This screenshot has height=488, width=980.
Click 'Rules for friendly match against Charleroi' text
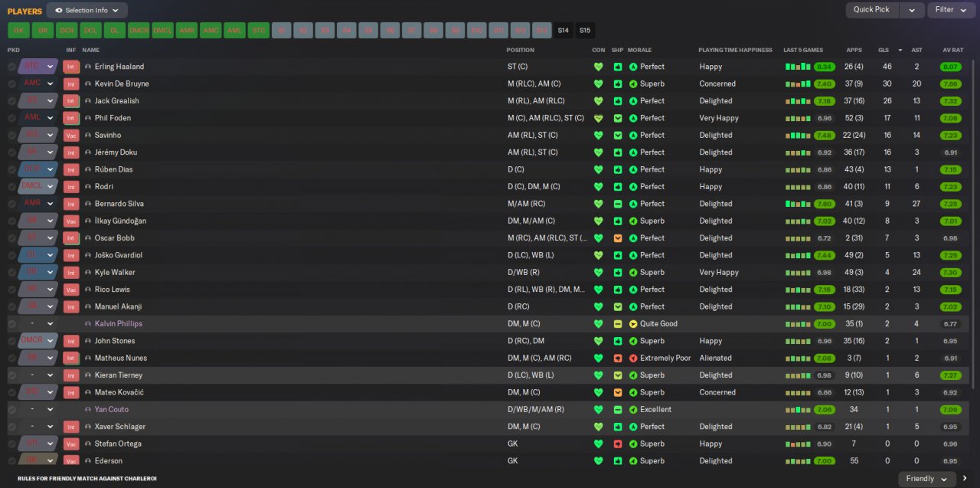click(87, 479)
